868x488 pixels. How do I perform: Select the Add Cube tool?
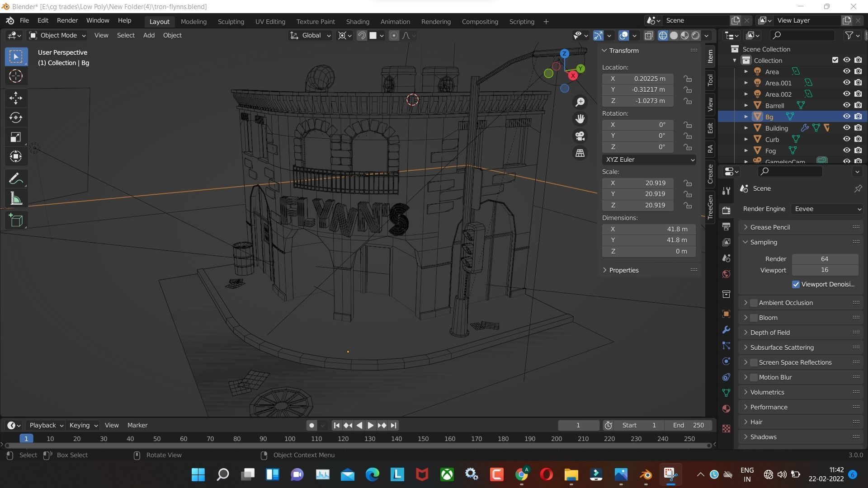point(16,221)
